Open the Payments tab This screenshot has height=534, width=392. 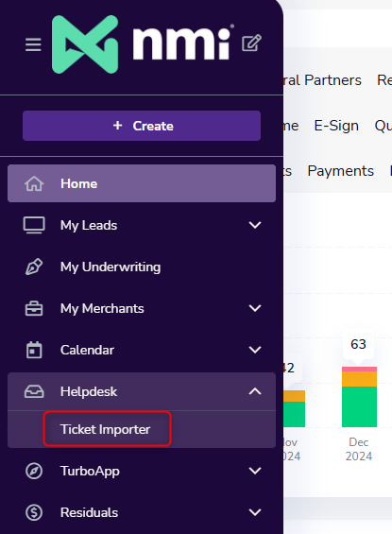341,171
